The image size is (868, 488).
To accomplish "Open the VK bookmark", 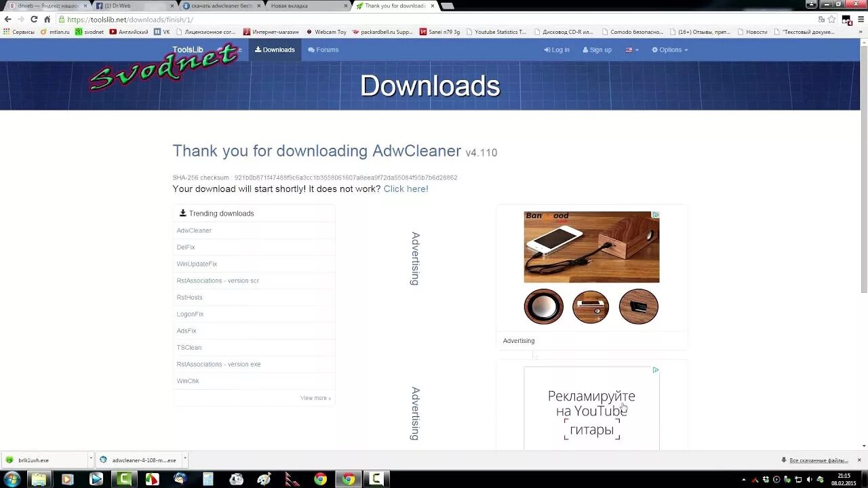I will [162, 32].
